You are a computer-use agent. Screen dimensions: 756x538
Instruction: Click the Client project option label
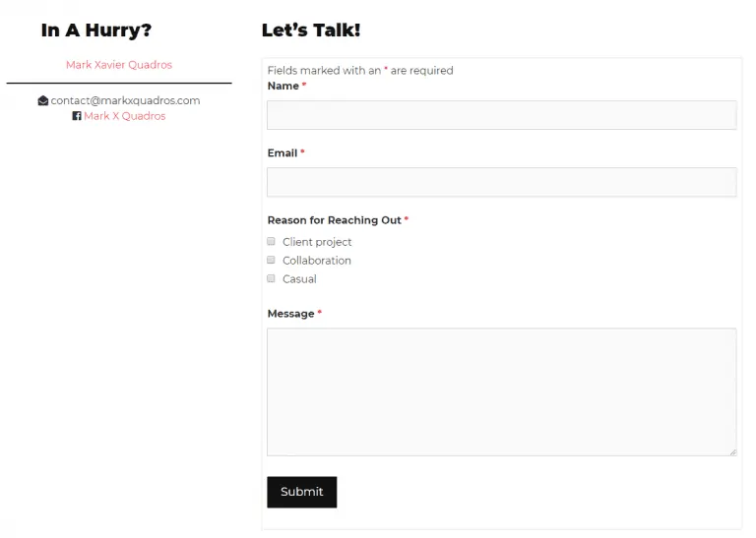click(x=317, y=242)
